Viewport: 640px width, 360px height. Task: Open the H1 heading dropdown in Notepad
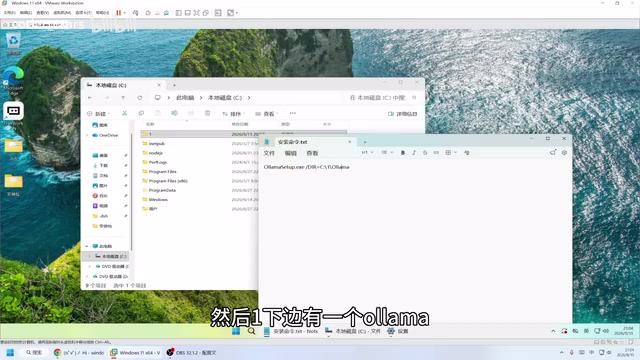click(x=367, y=152)
